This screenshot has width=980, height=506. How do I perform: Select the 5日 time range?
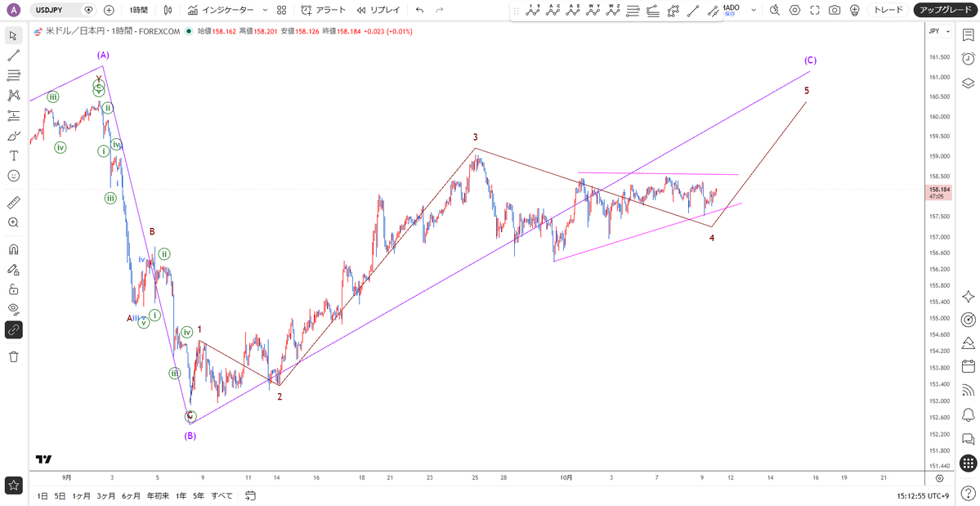click(60, 496)
